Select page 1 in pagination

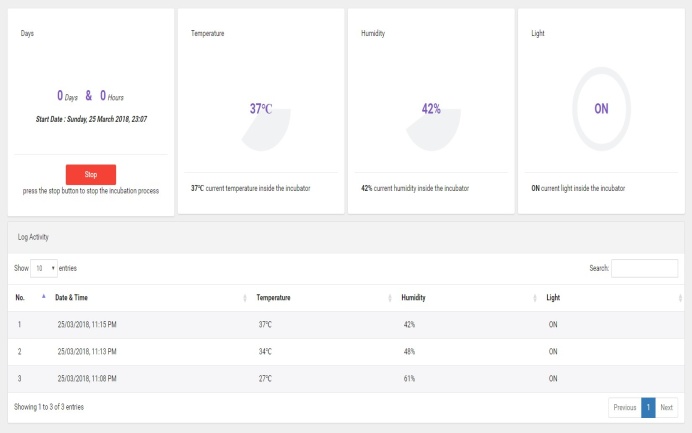tap(648, 408)
